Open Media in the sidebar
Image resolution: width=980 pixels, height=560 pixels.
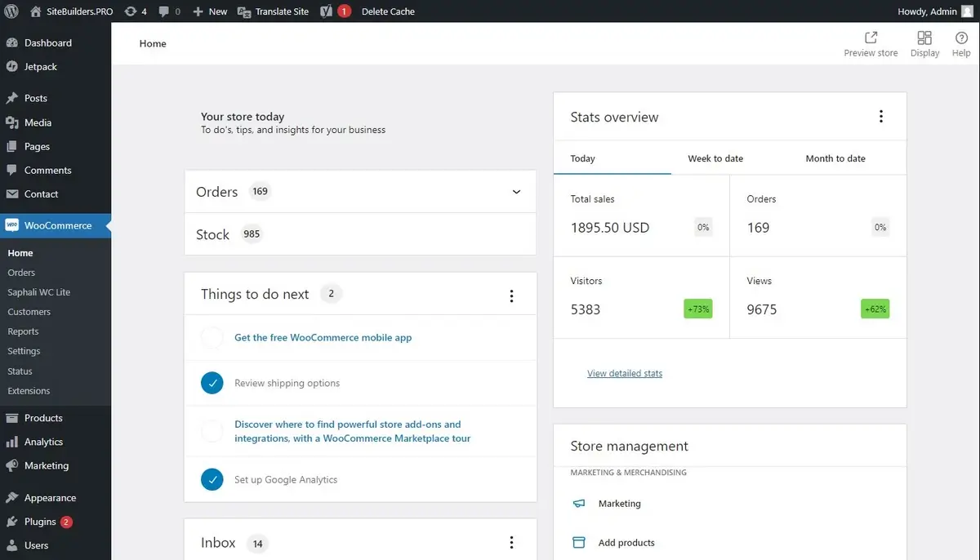pyautogui.click(x=56, y=122)
